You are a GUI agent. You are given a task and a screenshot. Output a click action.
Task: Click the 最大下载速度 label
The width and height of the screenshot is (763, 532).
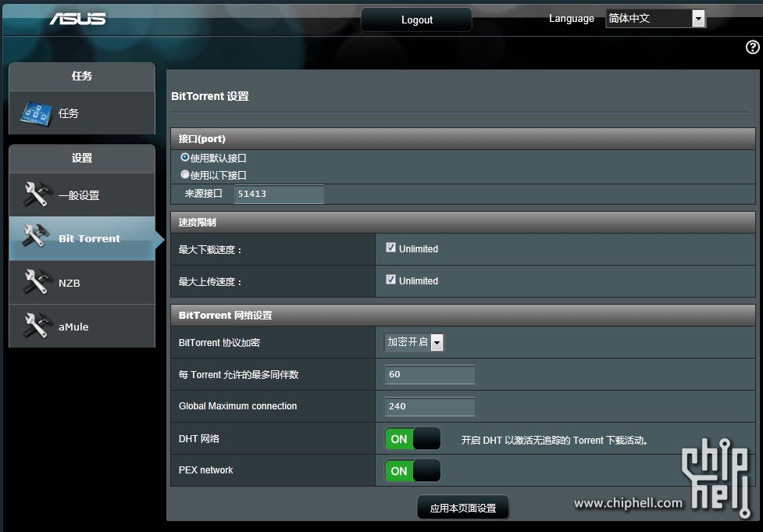pos(210,250)
